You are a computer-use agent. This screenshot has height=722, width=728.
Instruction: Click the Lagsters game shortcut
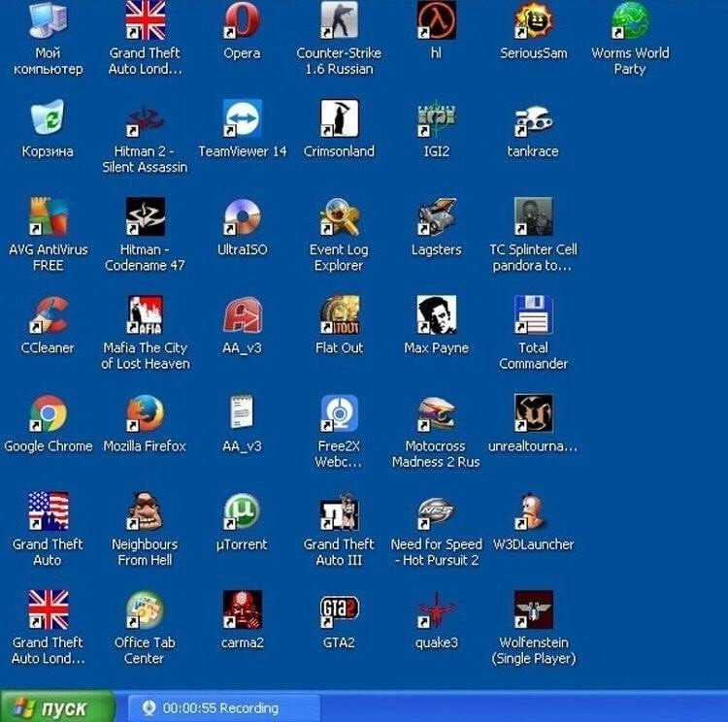pos(436,216)
